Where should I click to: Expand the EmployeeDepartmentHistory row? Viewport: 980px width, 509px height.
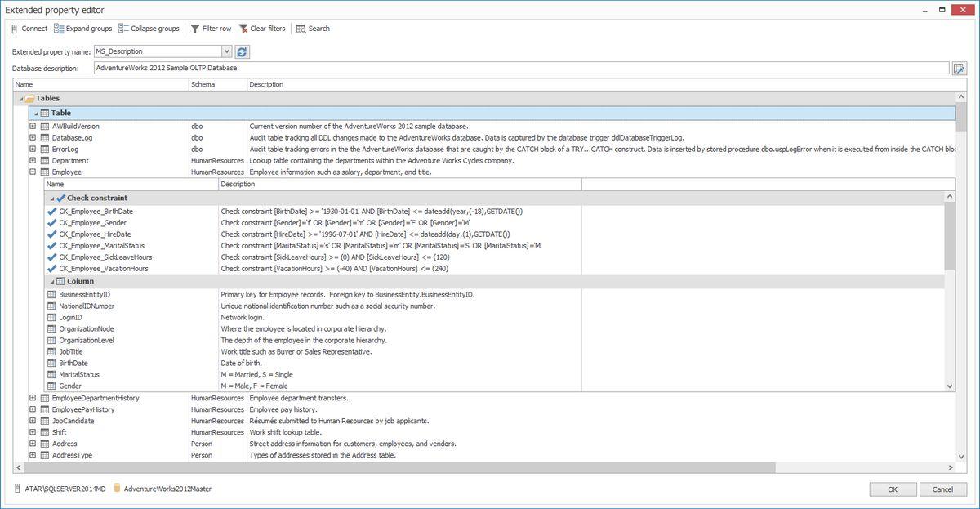(x=33, y=398)
